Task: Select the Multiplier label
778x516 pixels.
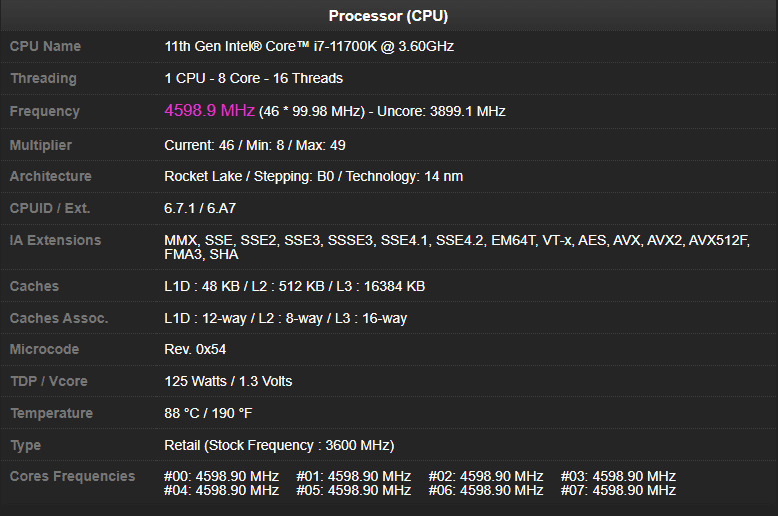Action: click(x=41, y=145)
